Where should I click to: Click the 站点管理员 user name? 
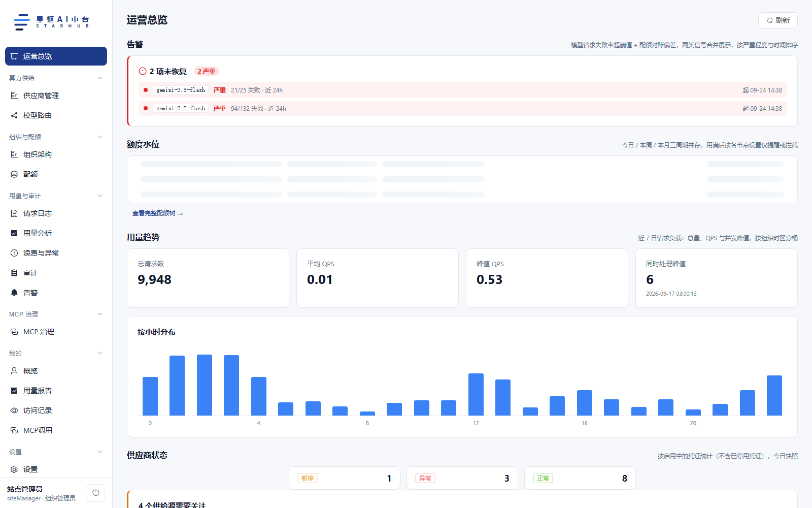25,489
